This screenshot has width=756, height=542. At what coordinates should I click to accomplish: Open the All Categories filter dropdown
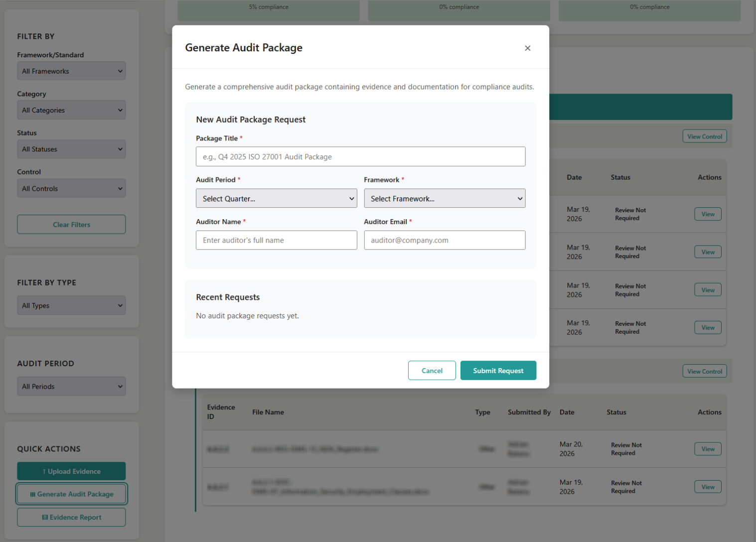click(71, 110)
